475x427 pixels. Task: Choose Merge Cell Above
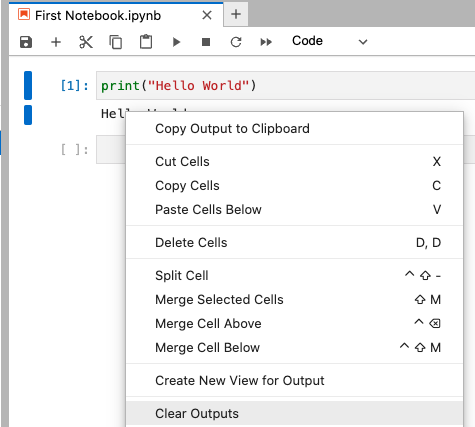[295, 324]
